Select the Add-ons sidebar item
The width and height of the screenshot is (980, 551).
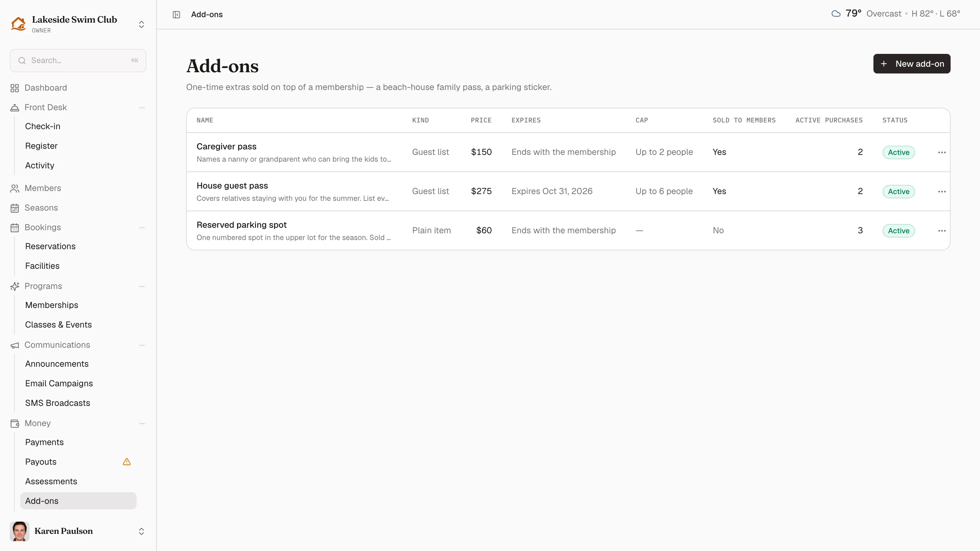click(78, 501)
